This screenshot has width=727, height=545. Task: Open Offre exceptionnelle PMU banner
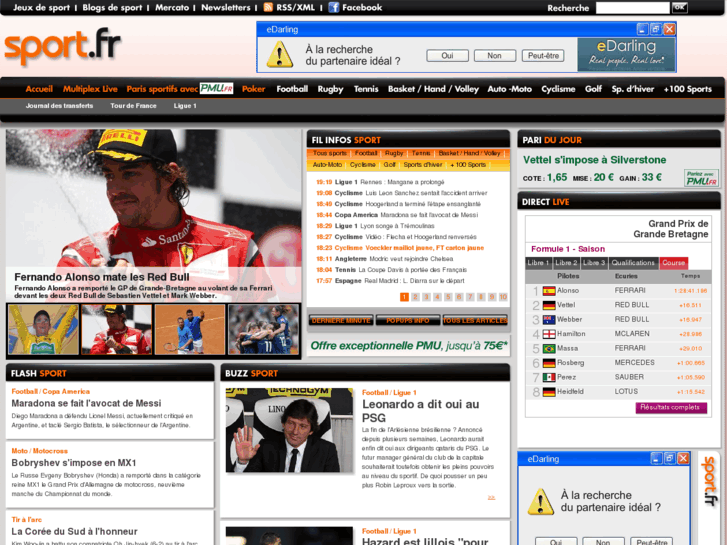point(408,346)
